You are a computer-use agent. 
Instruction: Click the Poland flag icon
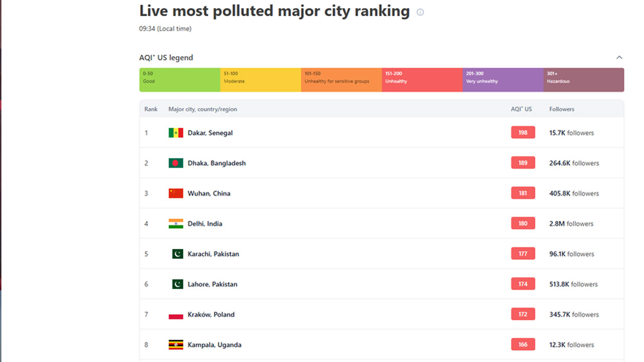176,315
